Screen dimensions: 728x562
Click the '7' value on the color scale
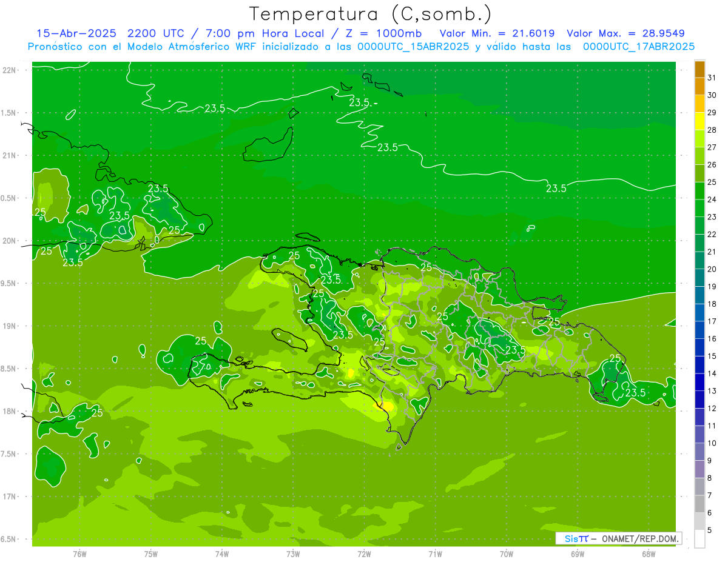click(710, 495)
